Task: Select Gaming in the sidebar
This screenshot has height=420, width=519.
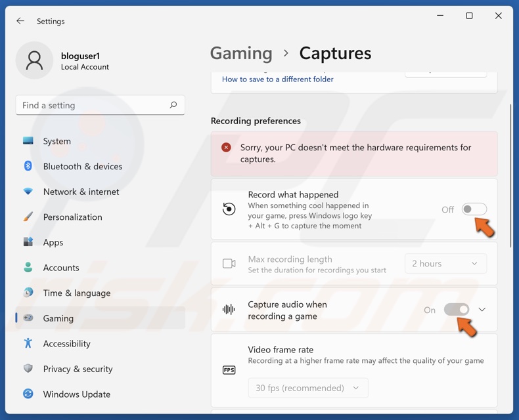Action: click(100, 318)
